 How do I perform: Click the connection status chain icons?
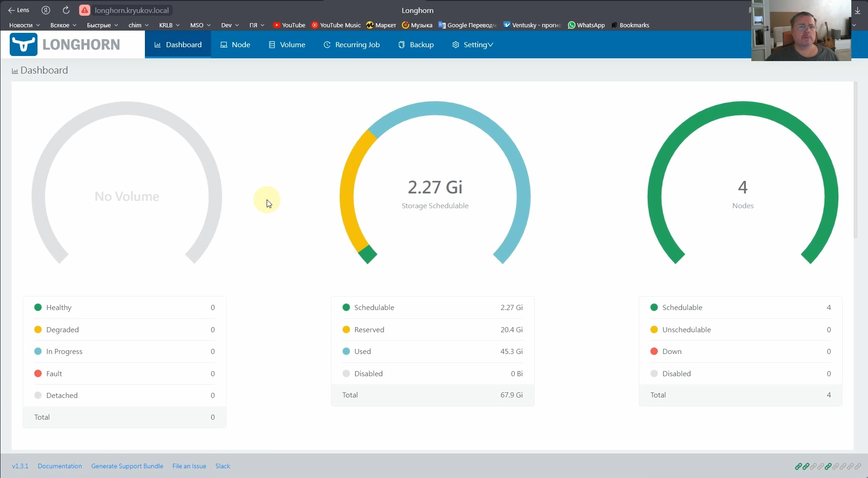828,466
